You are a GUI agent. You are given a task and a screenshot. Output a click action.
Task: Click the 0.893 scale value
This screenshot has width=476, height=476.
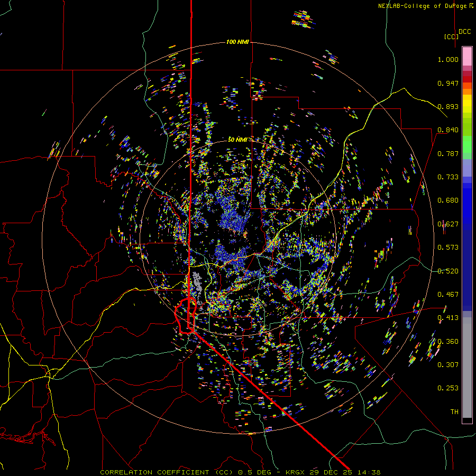coord(448,106)
